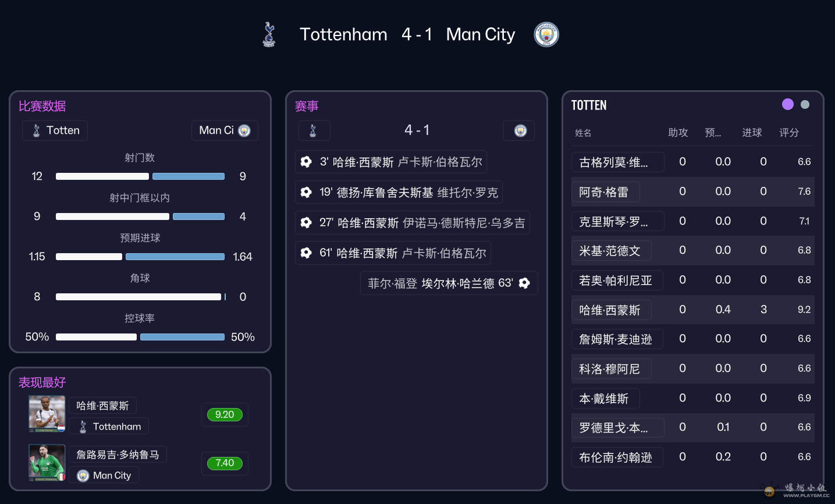Select the TOTTEN panel header tab

click(x=589, y=105)
